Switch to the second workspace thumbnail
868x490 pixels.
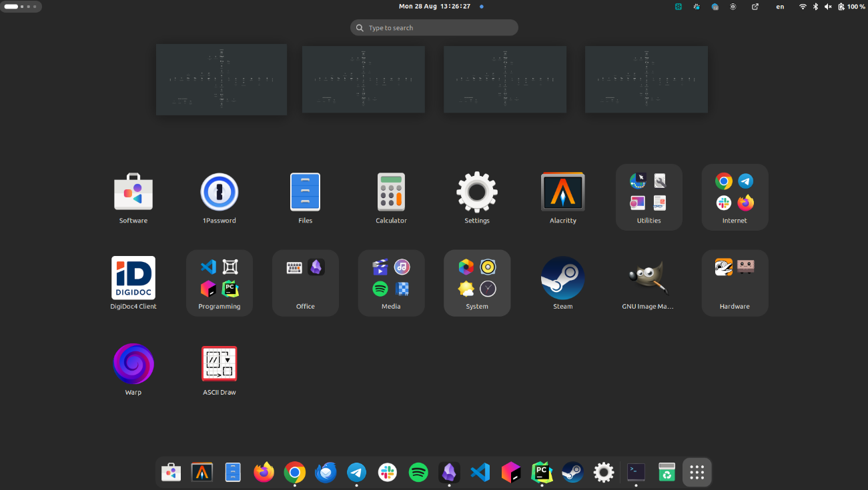(363, 79)
